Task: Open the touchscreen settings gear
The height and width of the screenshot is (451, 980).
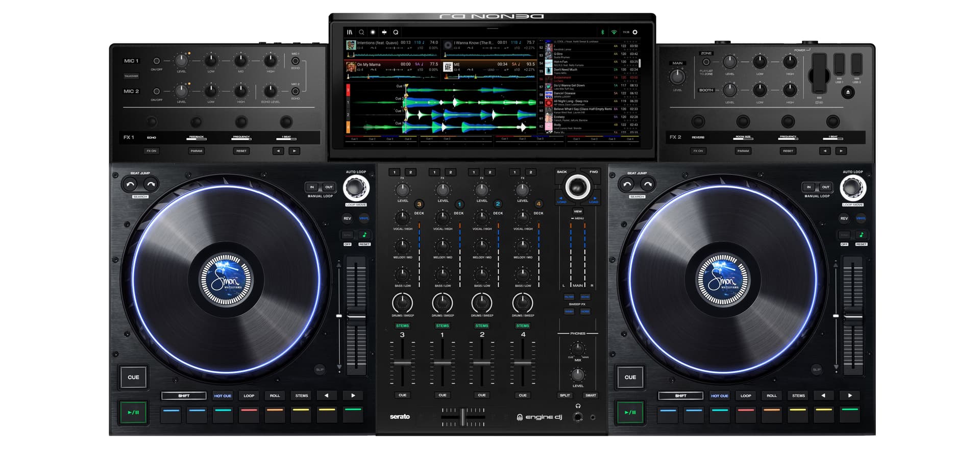Action: point(635,32)
